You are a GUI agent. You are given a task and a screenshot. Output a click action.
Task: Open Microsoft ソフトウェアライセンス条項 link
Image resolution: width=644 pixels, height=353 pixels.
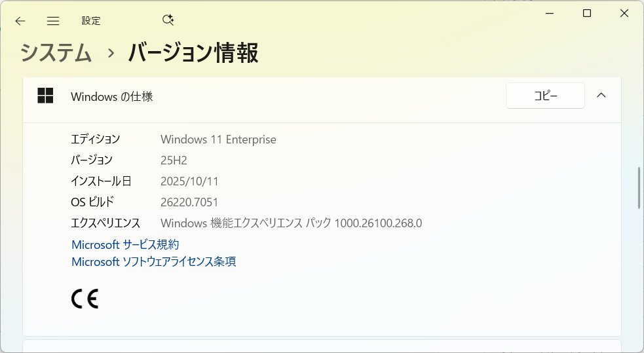tap(153, 261)
